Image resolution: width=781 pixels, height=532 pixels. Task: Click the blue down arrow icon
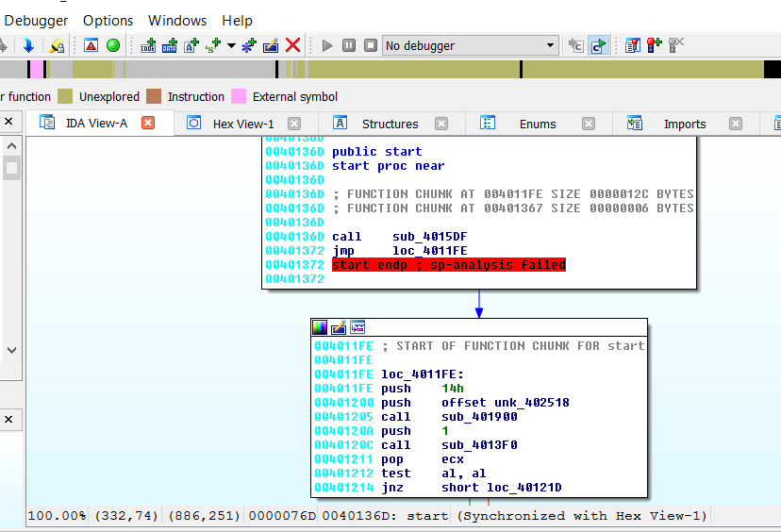point(28,45)
